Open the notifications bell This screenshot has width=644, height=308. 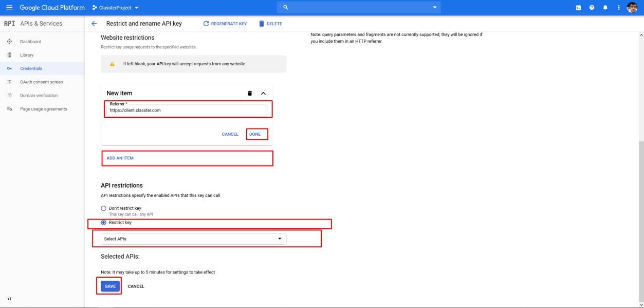click(x=605, y=8)
